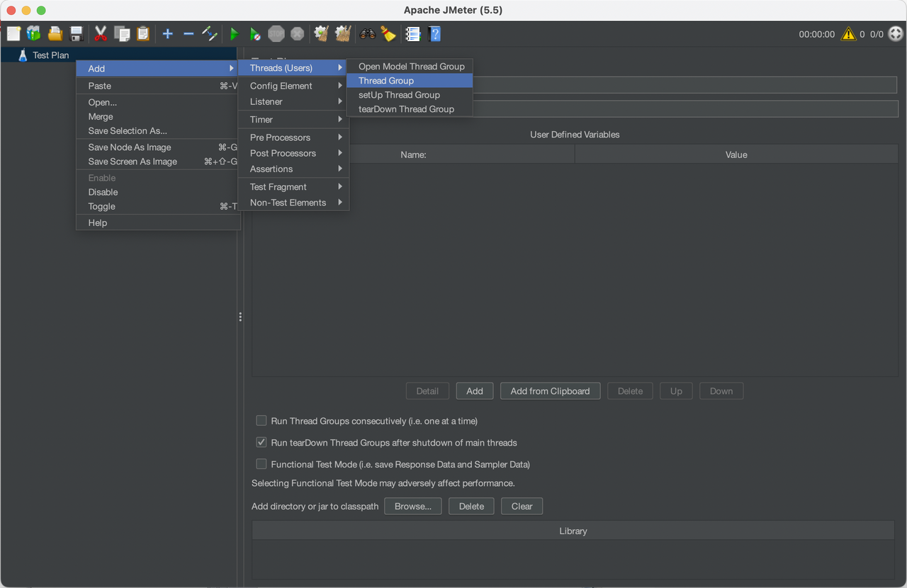Choose setUp Thread Group
This screenshot has height=588, width=907.
pos(410,94)
